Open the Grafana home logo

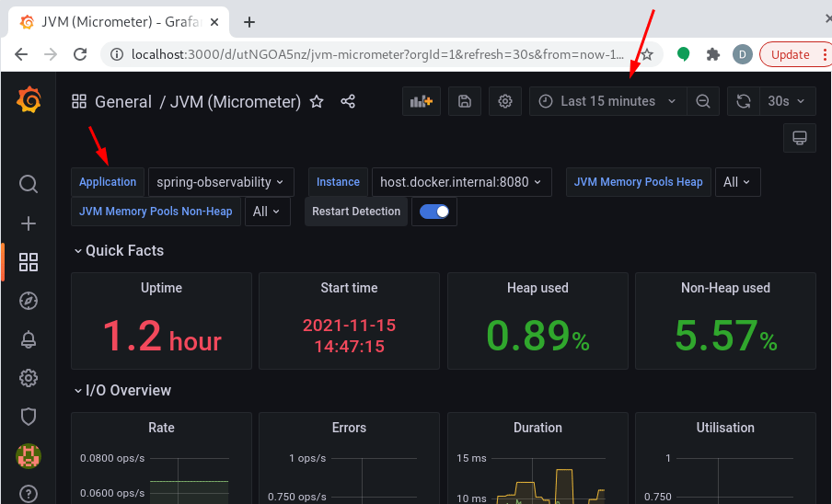[29, 99]
